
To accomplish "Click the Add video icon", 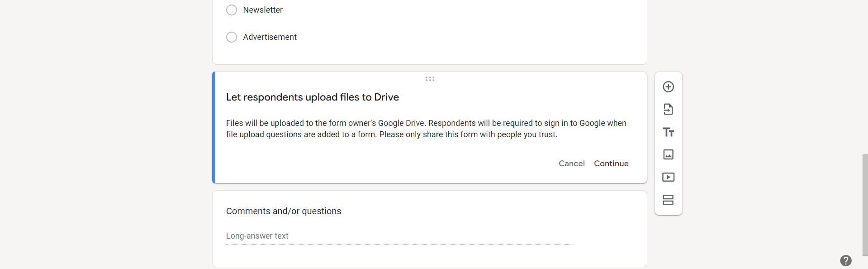I will (x=668, y=177).
